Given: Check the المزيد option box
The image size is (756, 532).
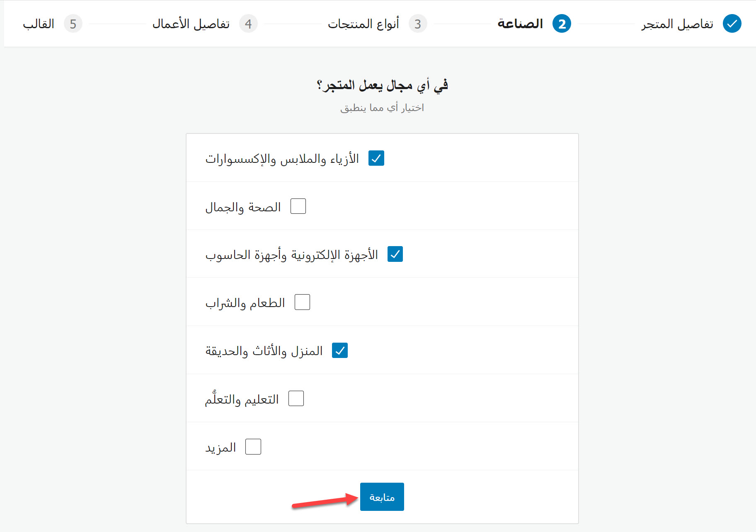Looking at the screenshot, I should click(253, 447).
